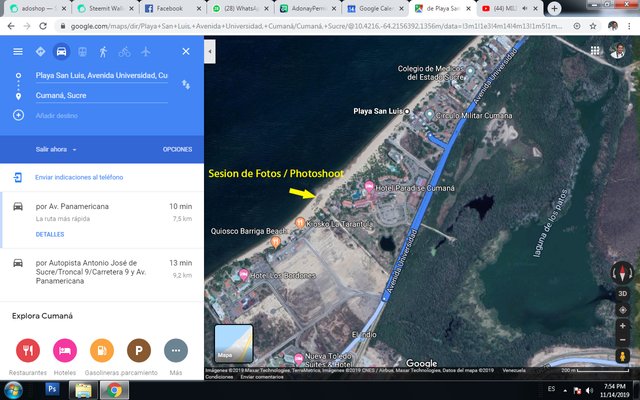Click Condiciones link at map bottom
The image size is (640, 400).
pyautogui.click(x=219, y=377)
